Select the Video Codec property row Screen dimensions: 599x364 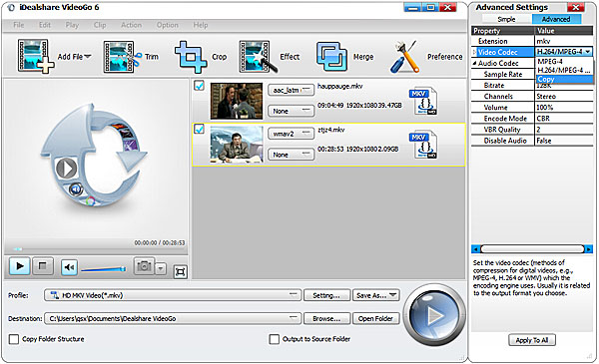coord(503,52)
